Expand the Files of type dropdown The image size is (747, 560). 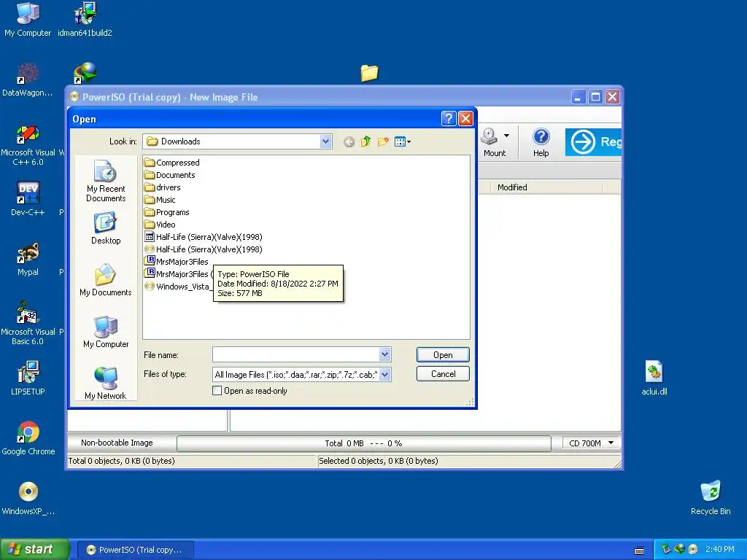385,374
